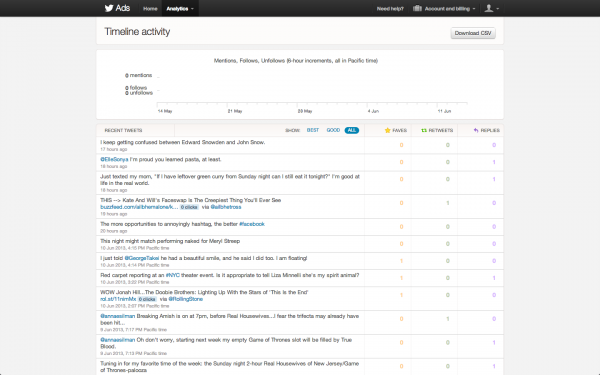Select the Meryl Streep tweet text
The width and height of the screenshot is (600, 375).
point(170,241)
